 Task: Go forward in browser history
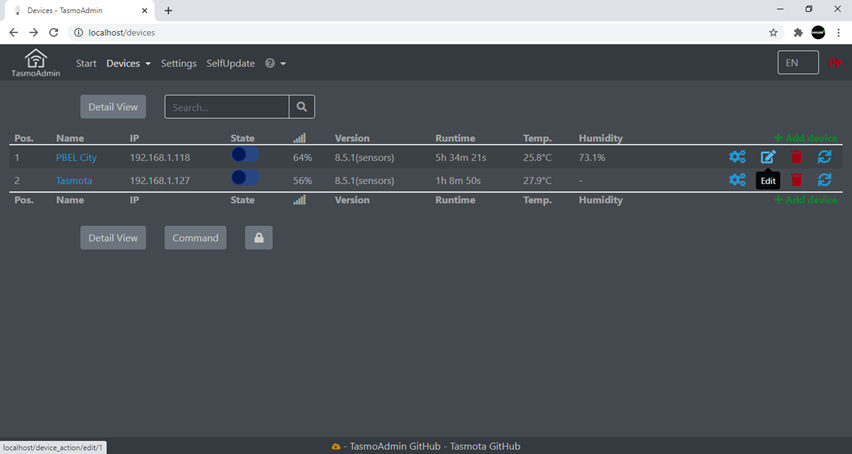point(34,33)
